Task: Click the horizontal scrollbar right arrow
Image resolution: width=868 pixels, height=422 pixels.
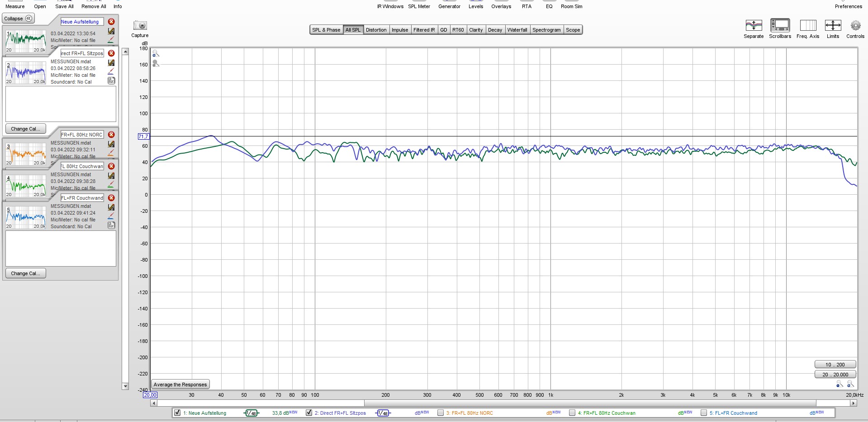Action: 854,403
